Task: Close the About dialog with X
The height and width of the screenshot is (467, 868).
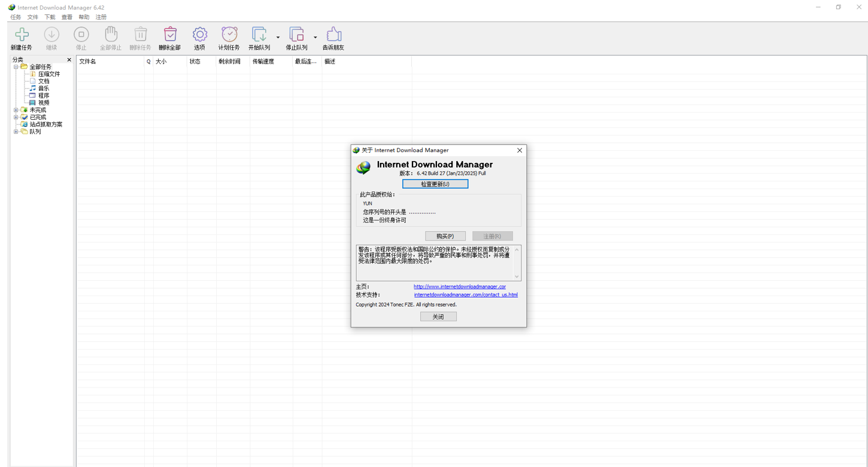Action: pyautogui.click(x=520, y=150)
